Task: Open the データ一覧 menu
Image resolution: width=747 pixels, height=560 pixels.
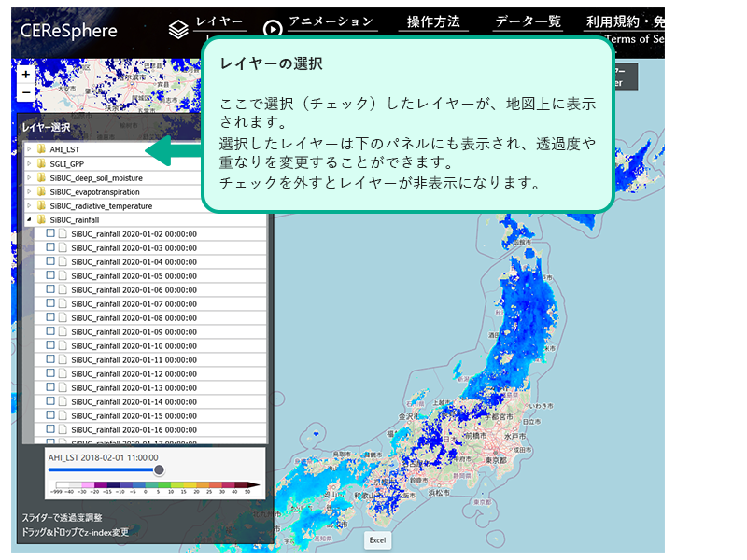Action: tap(527, 22)
